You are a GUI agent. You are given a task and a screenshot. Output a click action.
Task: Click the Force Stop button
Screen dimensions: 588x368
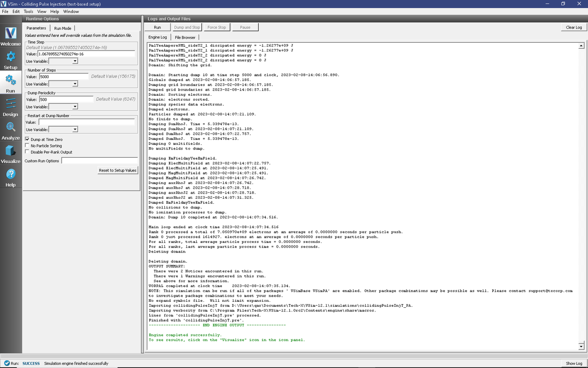pos(217,27)
